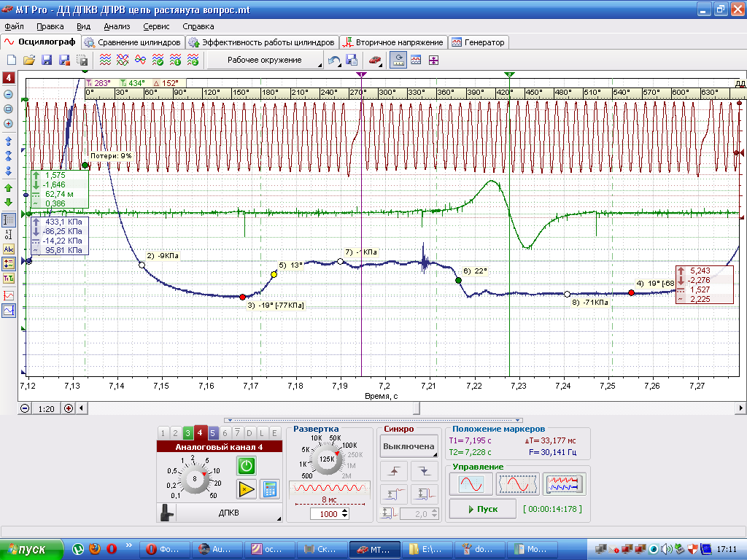Click the calculator icon in channel panel
Image resolution: width=747 pixels, height=560 pixels.
point(270,489)
